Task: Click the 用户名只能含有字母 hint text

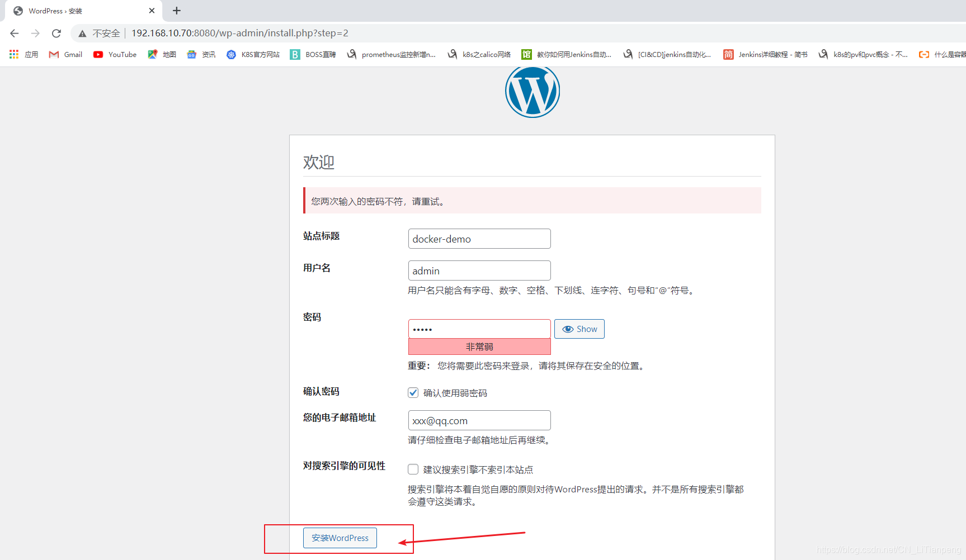Action: [x=553, y=290]
